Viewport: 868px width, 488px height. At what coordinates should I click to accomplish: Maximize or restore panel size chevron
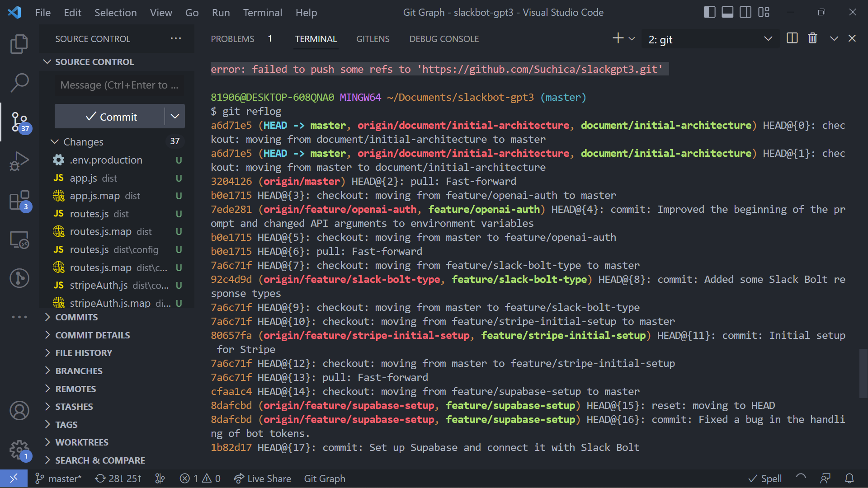coord(834,38)
